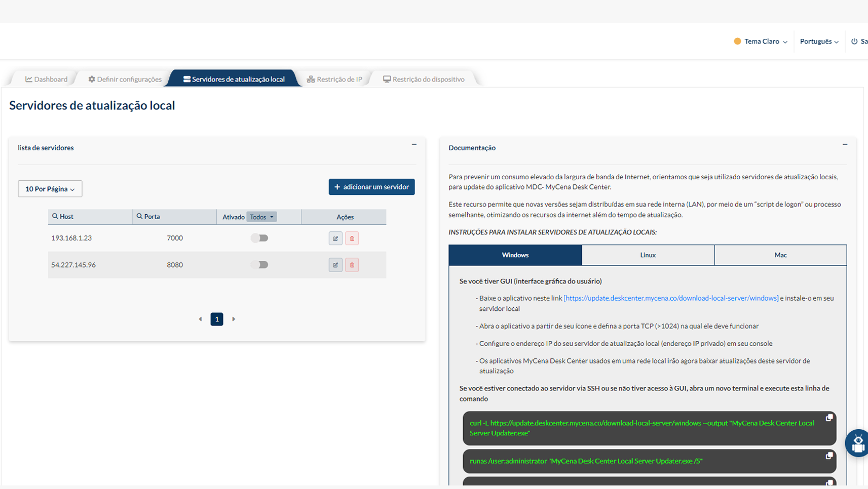The image size is (868, 489).
Task: Open the Restrição de IP tab
Action: (334, 79)
